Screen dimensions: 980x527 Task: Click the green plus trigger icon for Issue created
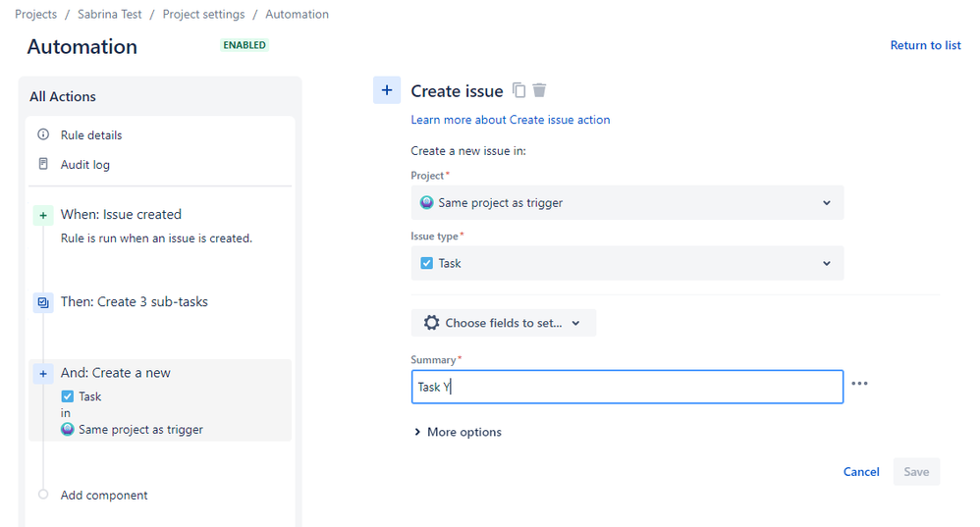(x=43, y=216)
